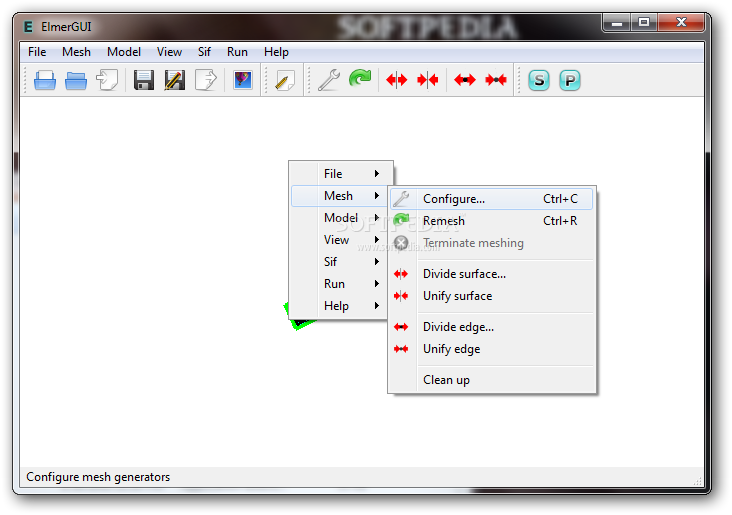Image resolution: width=732 pixels, height=515 pixels.
Task: Select Clean up in the Mesh submenu
Action: point(492,380)
